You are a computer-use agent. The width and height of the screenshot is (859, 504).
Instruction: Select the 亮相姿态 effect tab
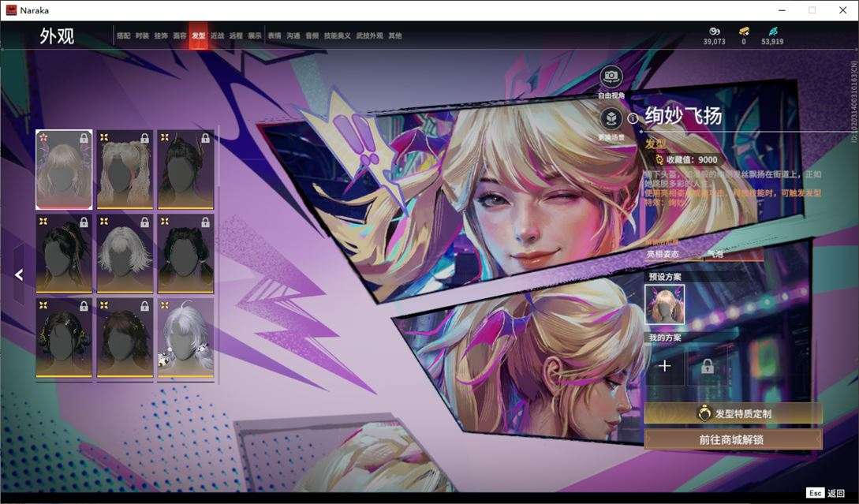(x=663, y=254)
